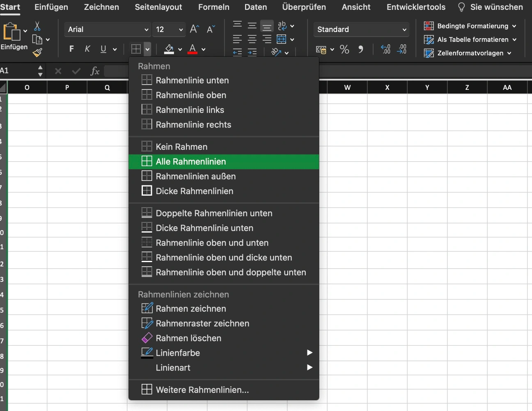Click the Einfügen clipboard icon
This screenshot has width=532, height=411.
(x=11, y=31)
